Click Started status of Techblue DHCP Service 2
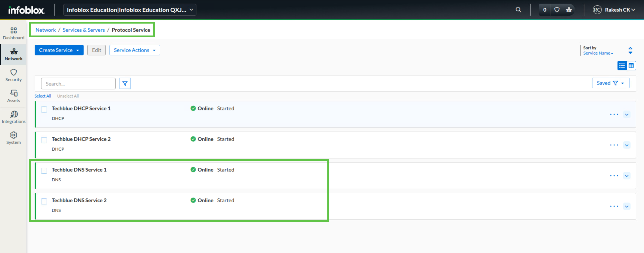Screen dimensions: 644x253 pos(225,139)
